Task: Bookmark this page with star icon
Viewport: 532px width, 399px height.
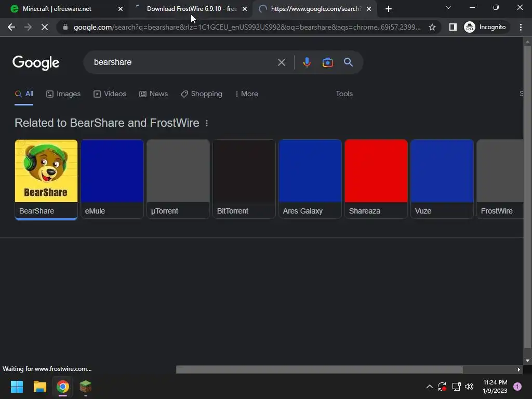Action: click(432, 27)
